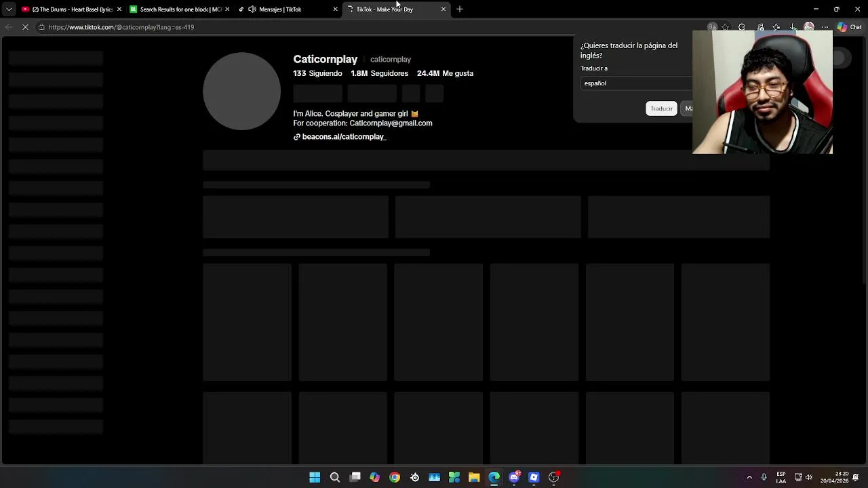This screenshot has height=488, width=868.
Task: Open Google Chrome from taskbar
Action: pyautogui.click(x=395, y=477)
